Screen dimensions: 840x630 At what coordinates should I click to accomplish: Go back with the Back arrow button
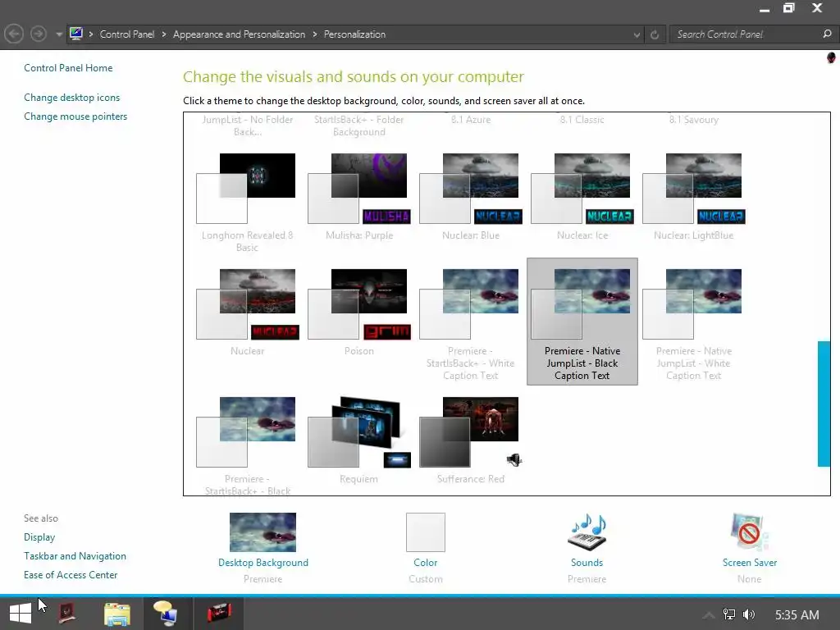[14, 34]
